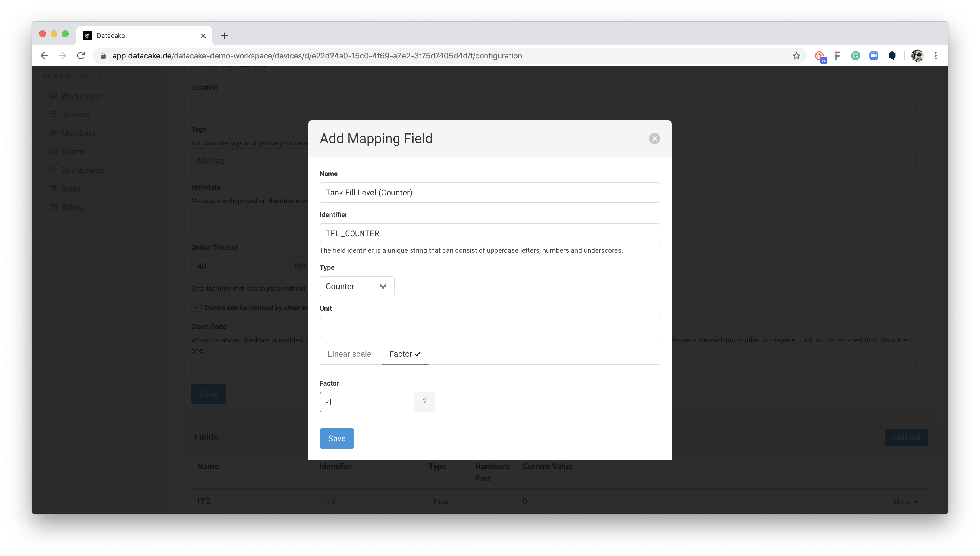Image resolution: width=980 pixels, height=556 pixels.
Task: Bookmark this page with the star icon
Action: click(x=796, y=56)
